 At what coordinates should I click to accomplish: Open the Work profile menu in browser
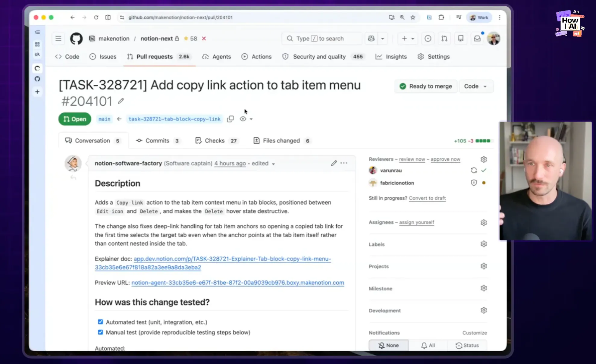[x=479, y=17]
